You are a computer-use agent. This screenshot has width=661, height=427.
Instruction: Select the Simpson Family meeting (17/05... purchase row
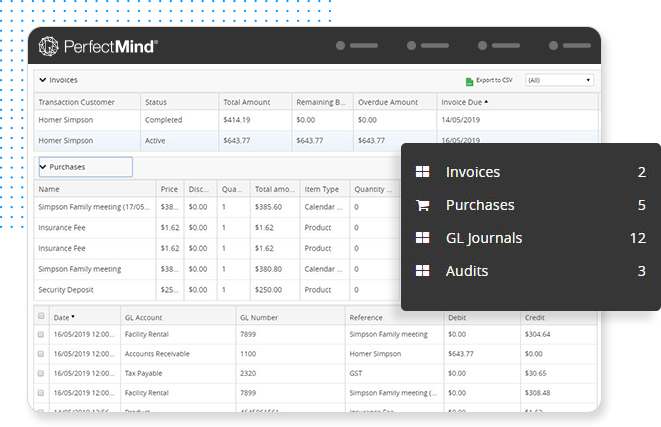217,207
